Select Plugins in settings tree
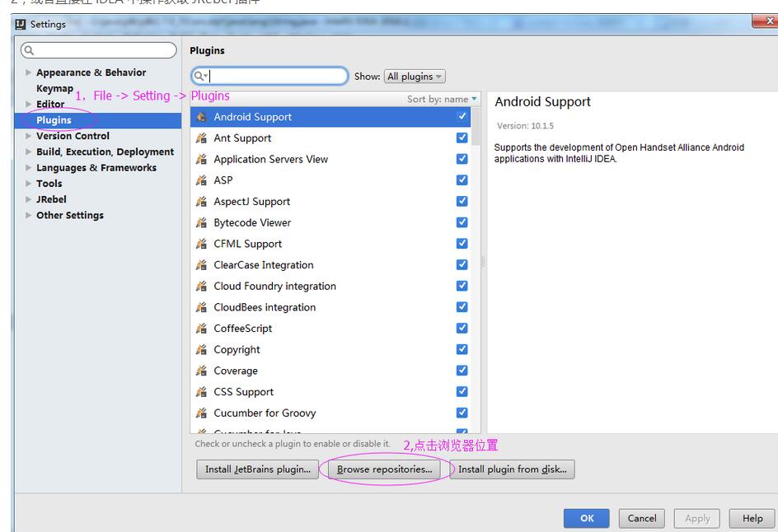The image size is (778, 532). click(98, 120)
